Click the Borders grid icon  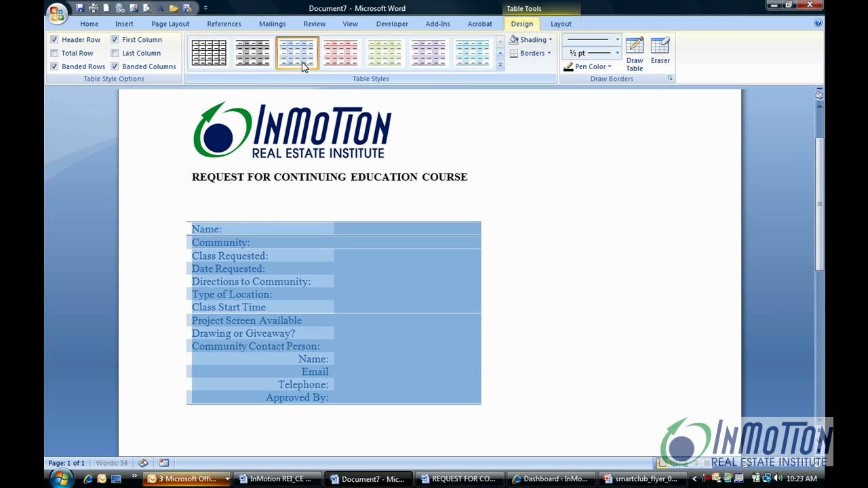coord(514,53)
